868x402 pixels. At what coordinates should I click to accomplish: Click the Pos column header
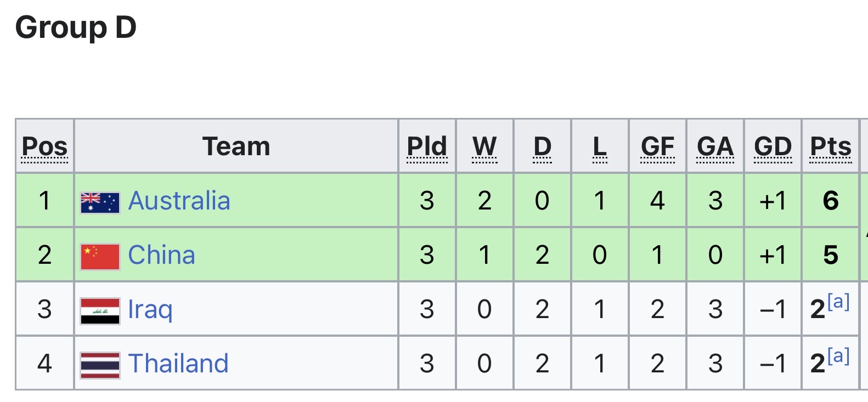pyautogui.click(x=44, y=146)
